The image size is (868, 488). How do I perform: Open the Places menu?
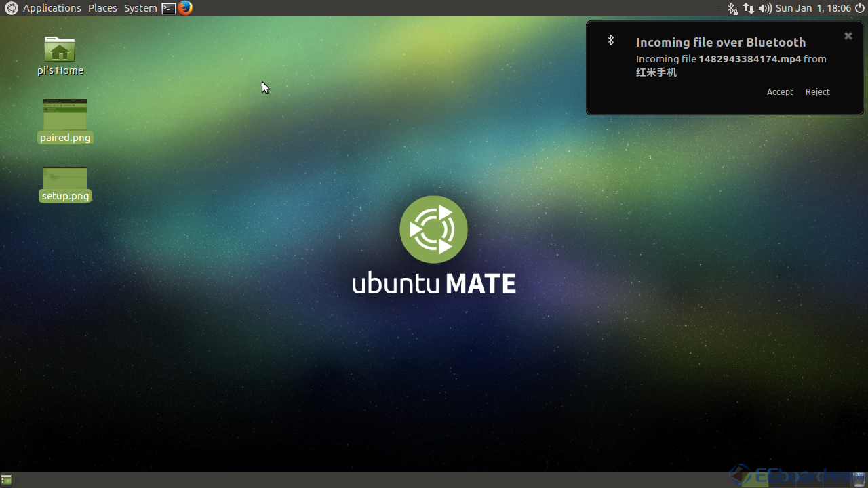(102, 8)
